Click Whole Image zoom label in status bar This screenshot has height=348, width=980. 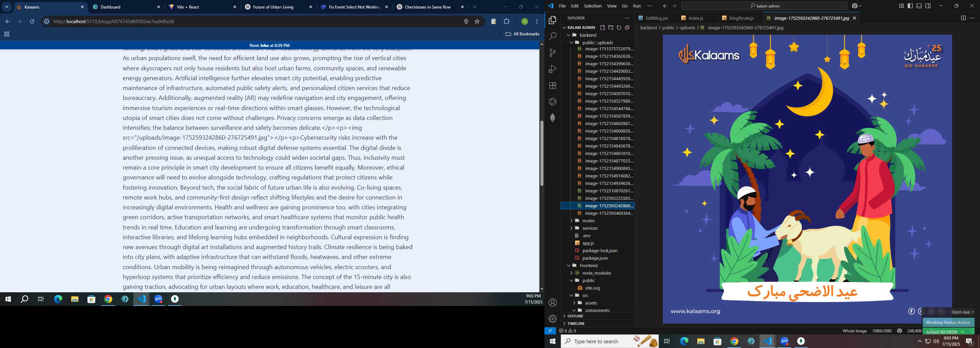[854, 331]
